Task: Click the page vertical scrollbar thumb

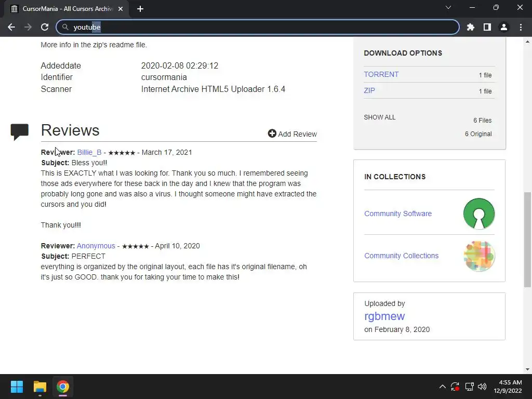Action: click(527, 240)
